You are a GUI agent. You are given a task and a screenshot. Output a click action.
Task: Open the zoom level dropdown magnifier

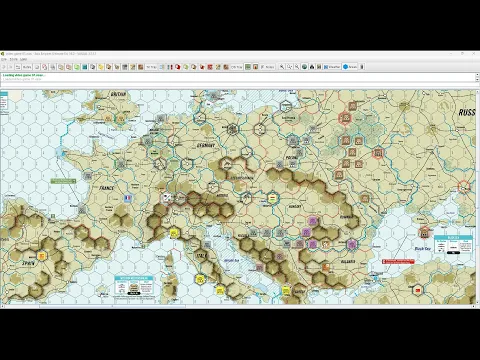pyautogui.click(x=289, y=67)
